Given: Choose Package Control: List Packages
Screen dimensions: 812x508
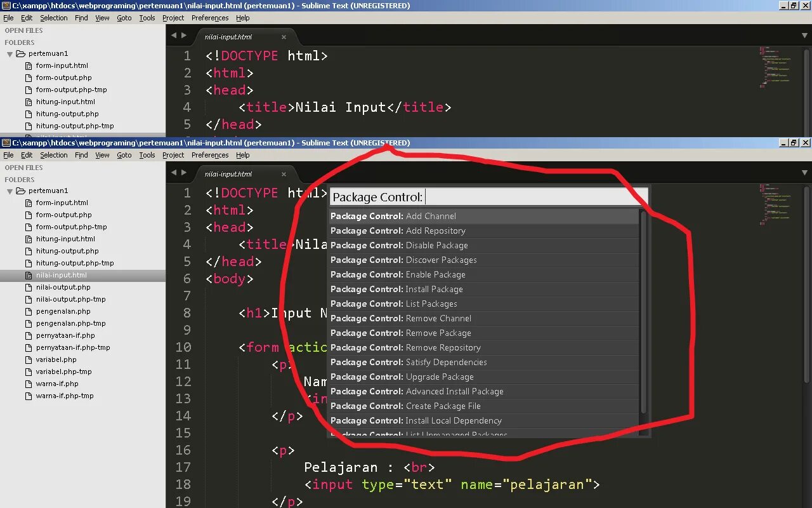Looking at the screenshot, I should click(x=483, y=304).
